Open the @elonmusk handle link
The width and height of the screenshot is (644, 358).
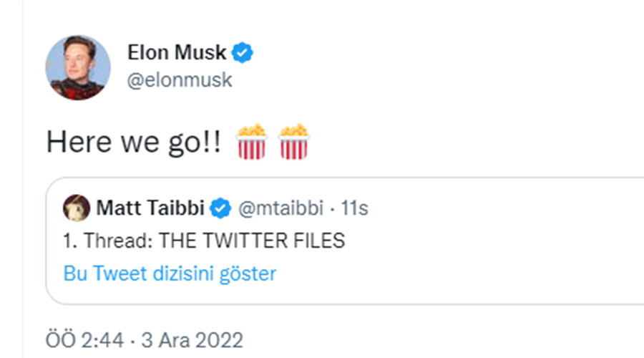click(x=180, y=79)
